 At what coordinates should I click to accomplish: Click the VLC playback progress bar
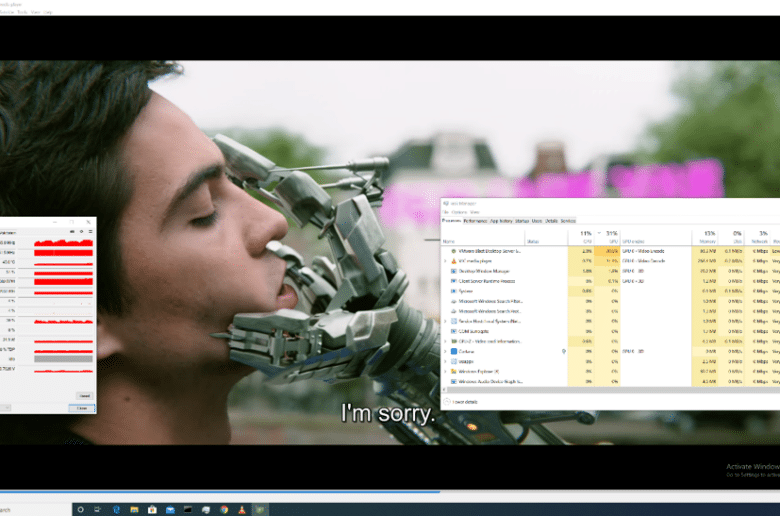[390, 492]
